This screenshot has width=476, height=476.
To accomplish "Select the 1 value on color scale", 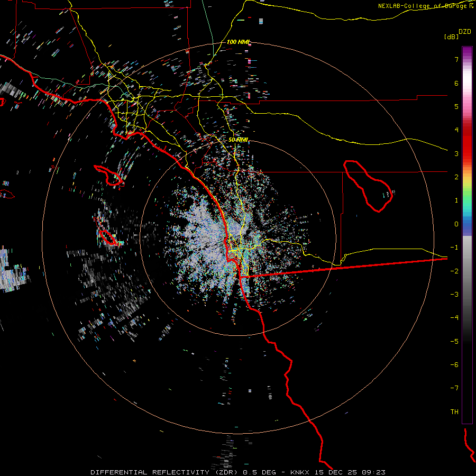I will pos(456,200).
